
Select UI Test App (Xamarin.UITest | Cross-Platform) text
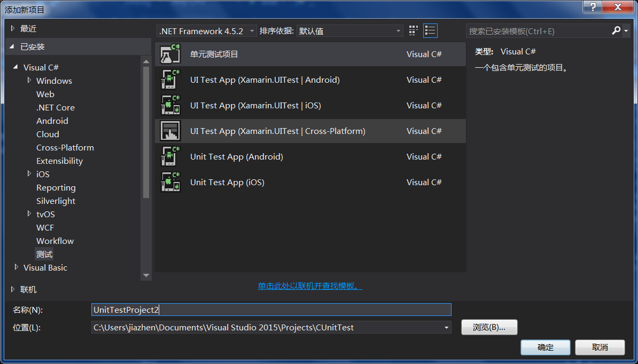pos(278,131)
